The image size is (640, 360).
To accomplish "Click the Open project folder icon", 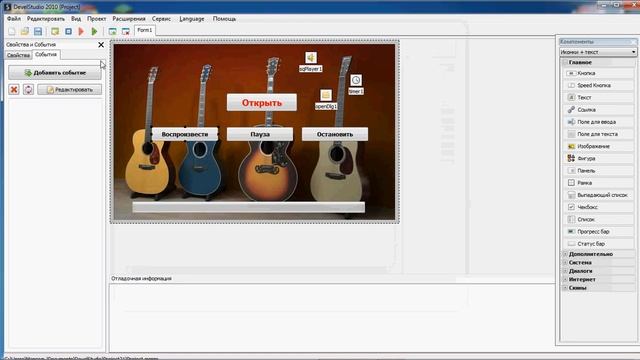I will 25,31.
